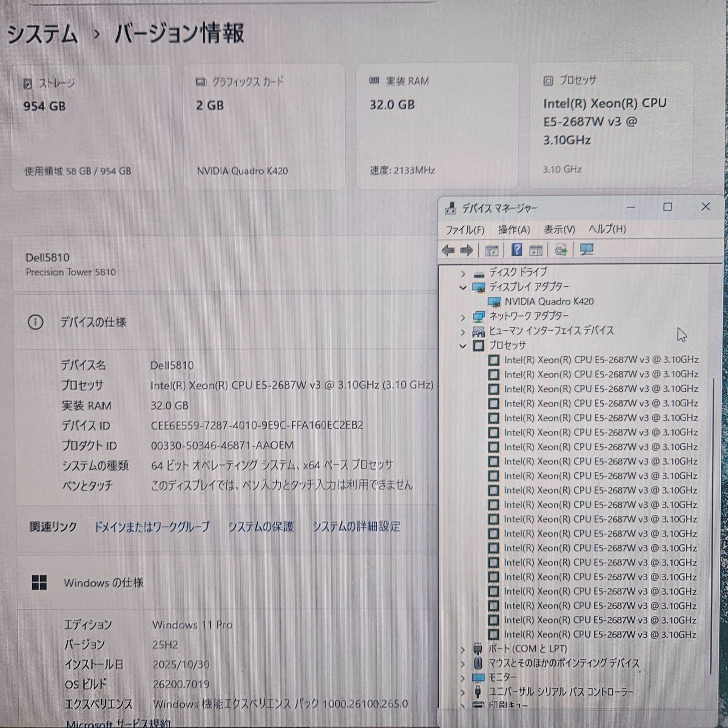The width and height of the screenshot is (728, 728).
Task: Click the blue question mark Help icon
Action: click(516, 250)
